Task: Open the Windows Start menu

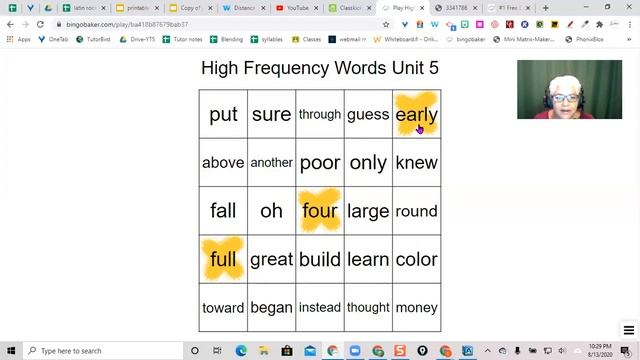Action: [x=11, y=351]
